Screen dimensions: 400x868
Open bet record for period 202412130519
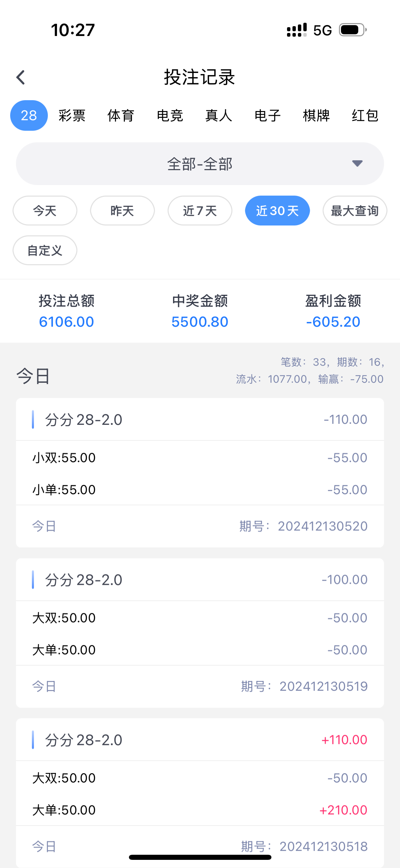pos(200,633)
